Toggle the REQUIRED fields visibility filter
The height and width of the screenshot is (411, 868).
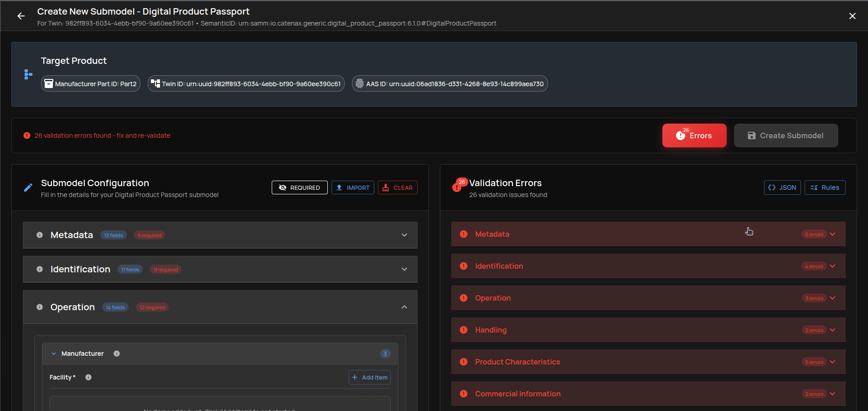coord(299,187)
